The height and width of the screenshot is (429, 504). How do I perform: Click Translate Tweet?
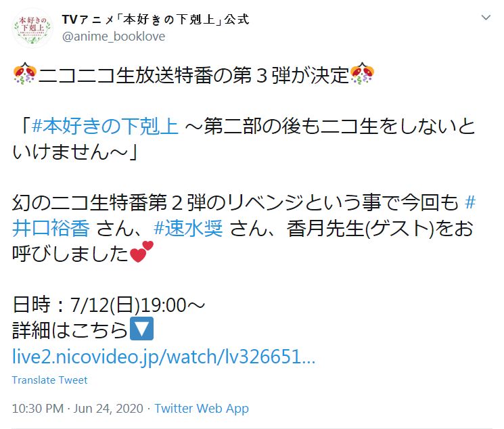coord(49,380)
